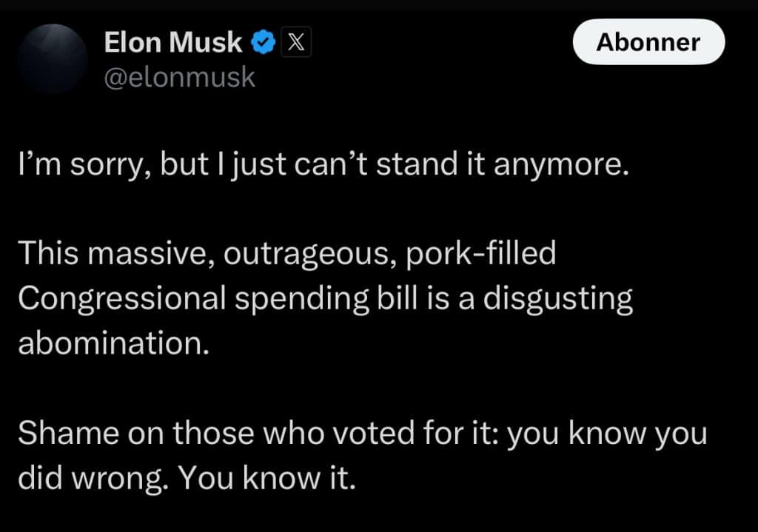Visit the @elonmusk handle link
Screen dimensions: 758x532
tap(179, 77)
